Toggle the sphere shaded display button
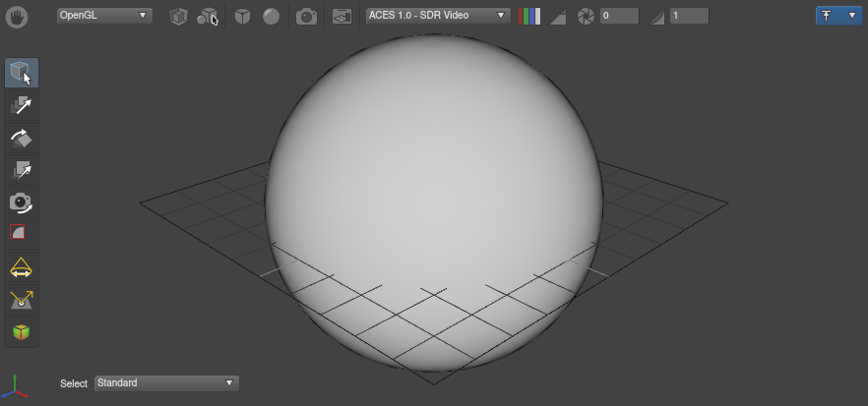Screen dimensions: 868x406 (x=271, y=16)
